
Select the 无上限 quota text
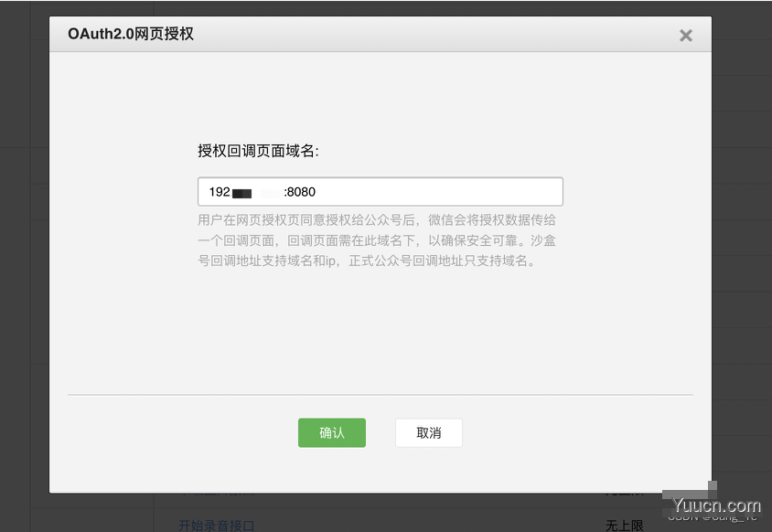[624, 525]
